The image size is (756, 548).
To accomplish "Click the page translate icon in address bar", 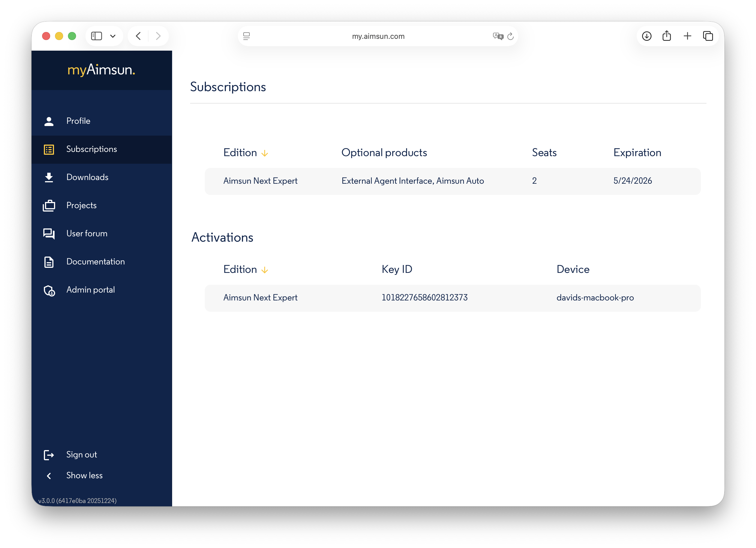I will click(498, 36).
